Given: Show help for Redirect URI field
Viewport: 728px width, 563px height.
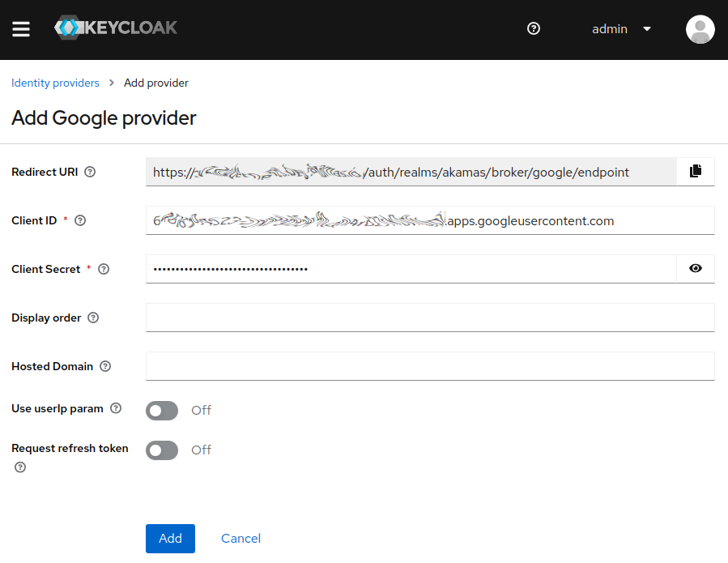Looking at the screenshot, I should 90,172.
